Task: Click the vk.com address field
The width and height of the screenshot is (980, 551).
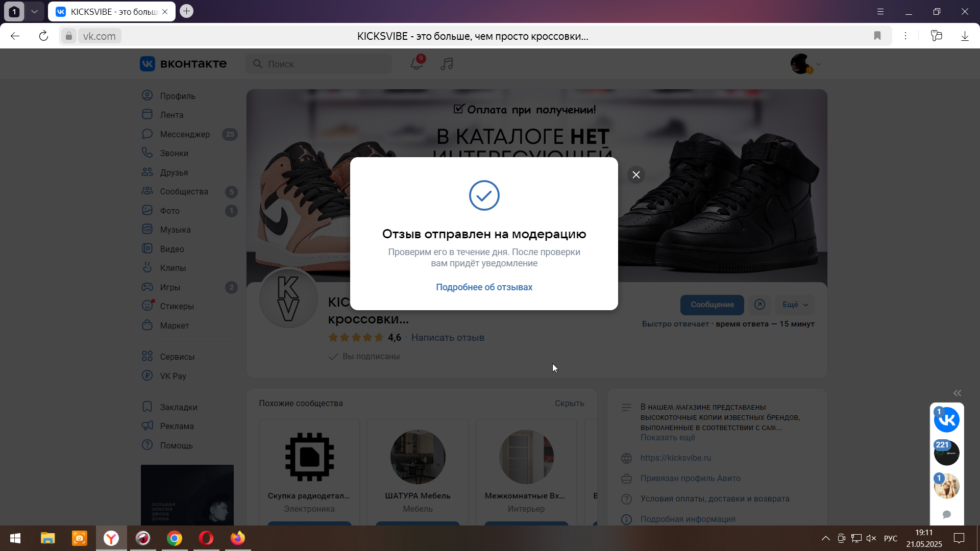Action: (99, 36)
